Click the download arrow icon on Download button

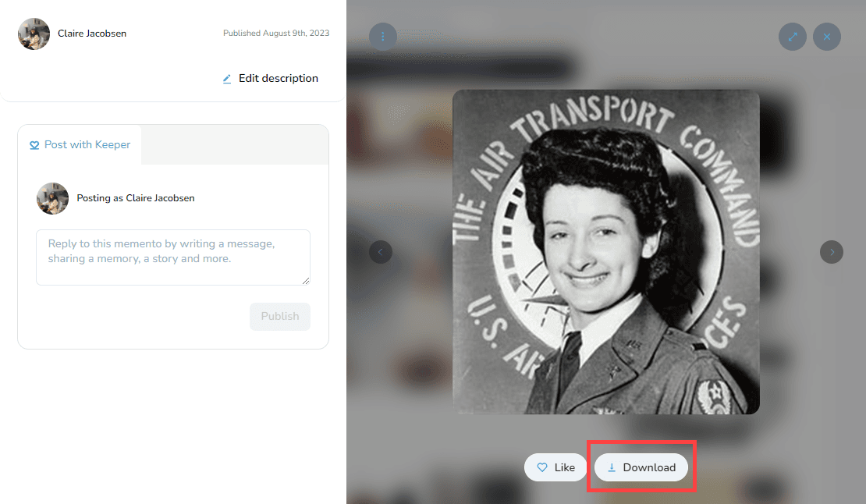click(x=612, y=467)
